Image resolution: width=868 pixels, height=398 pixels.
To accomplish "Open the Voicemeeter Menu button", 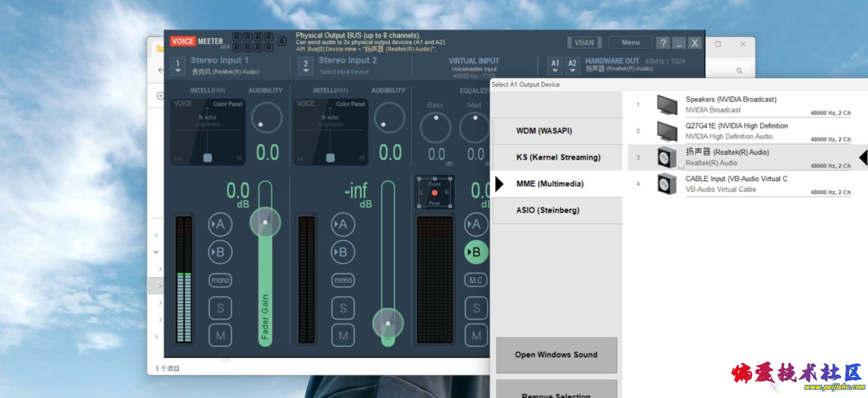I will tap(630, 43).
